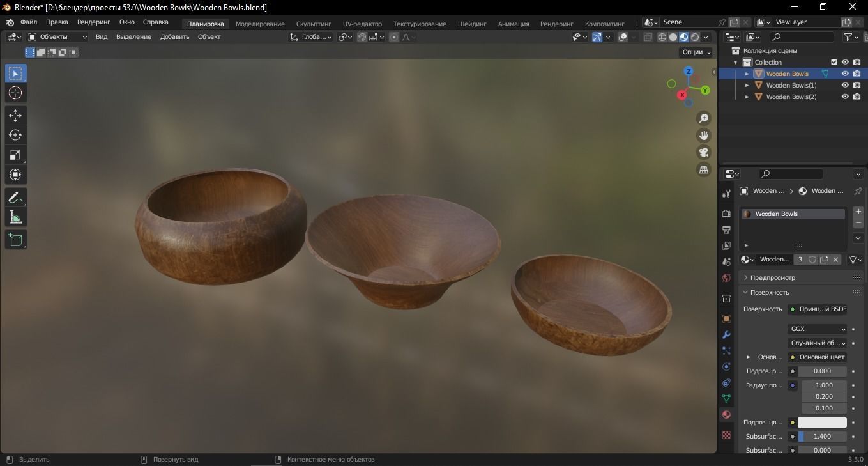
Task: Toggle visibility eye for Wooden Bowls(1)
Action: pos(845,85)
